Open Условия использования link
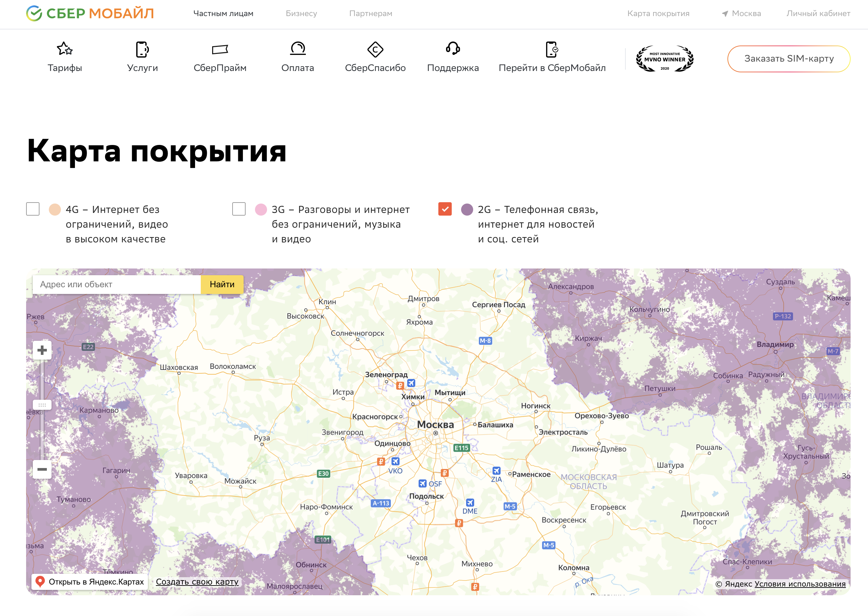868x616 pixels. pyautogui.click(x=800, y=584)
